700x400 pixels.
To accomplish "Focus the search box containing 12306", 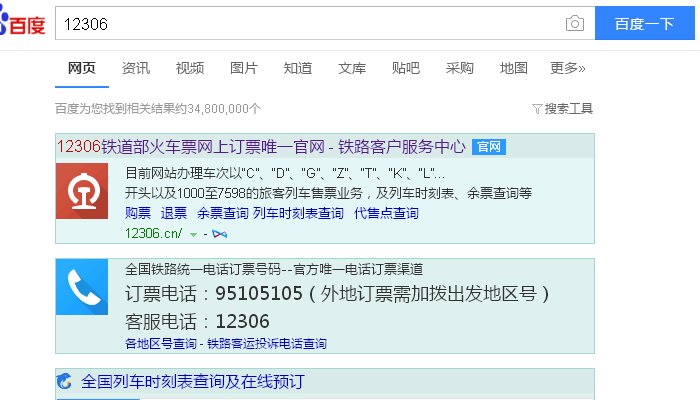I will point(325,23).
